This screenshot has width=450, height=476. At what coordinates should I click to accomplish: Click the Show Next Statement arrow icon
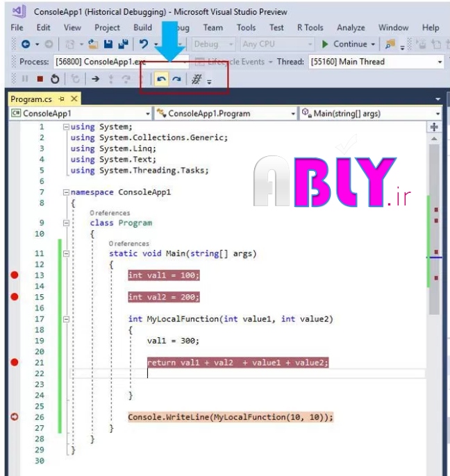point(95,79)
